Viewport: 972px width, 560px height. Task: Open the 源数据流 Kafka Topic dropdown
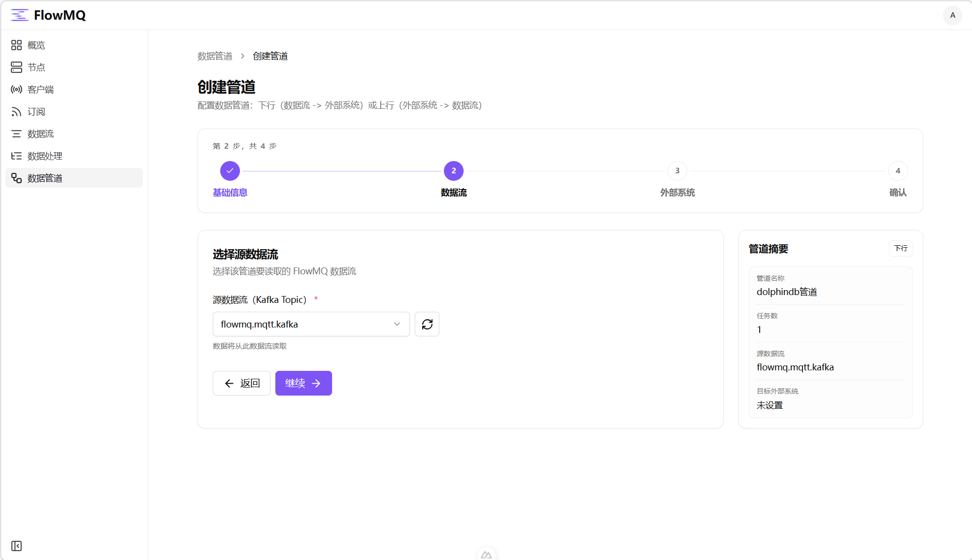[310, 324]
